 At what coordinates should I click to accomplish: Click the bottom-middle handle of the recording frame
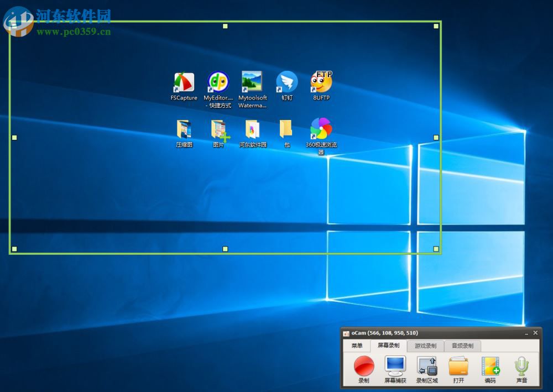(x=226, y=249)
